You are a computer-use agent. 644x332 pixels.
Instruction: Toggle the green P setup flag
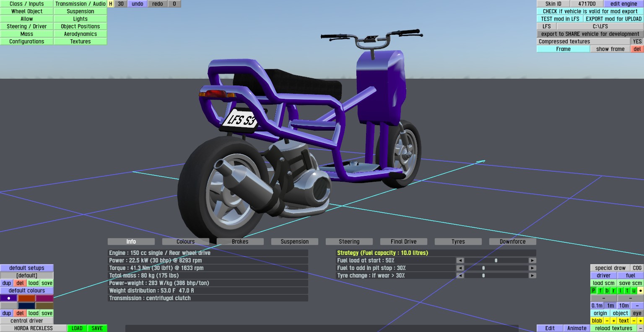click(x=594, y=291)
